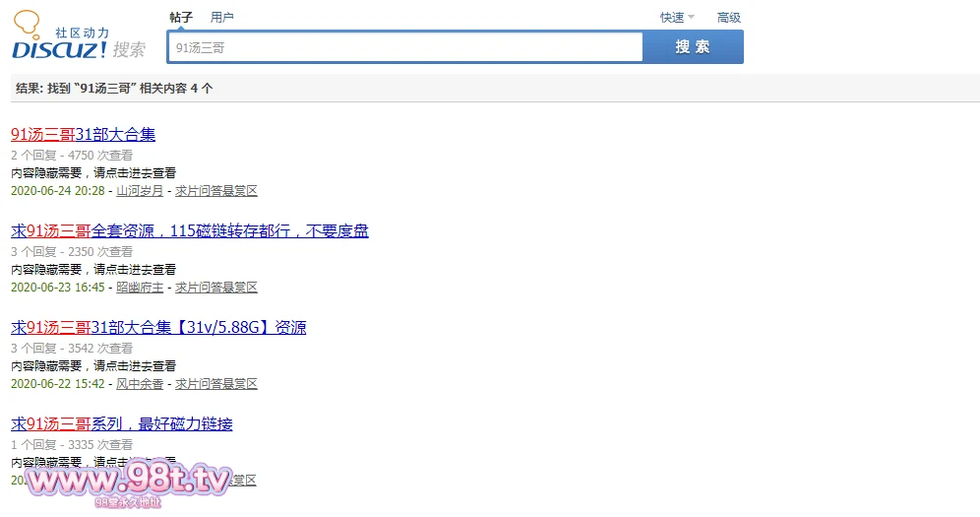Open the first search result title
This screenshot has height=517, width=980.
click(83, 135)
